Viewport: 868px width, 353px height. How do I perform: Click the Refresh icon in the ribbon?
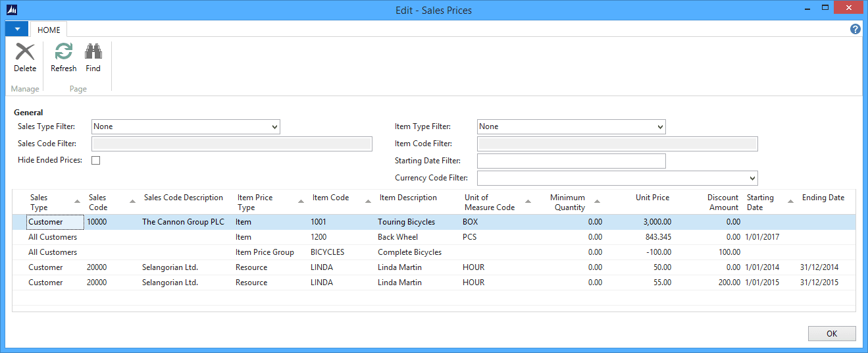[x=64, y=52]
